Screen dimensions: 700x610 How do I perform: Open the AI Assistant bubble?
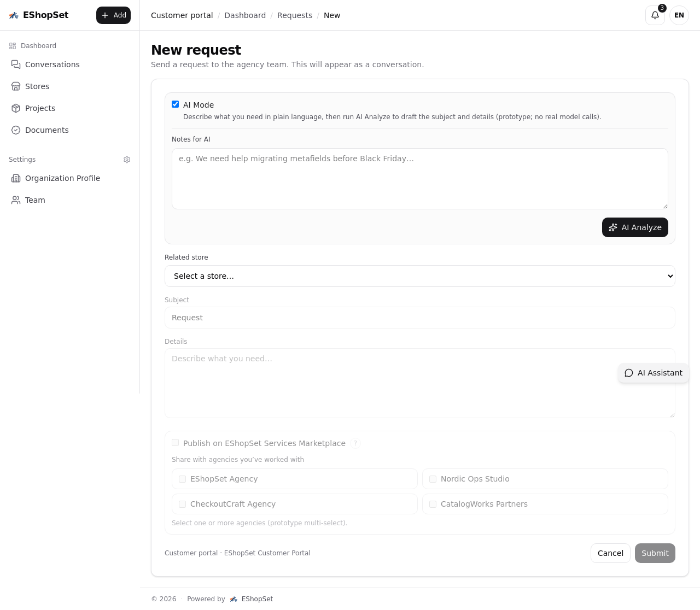point(654,373)
